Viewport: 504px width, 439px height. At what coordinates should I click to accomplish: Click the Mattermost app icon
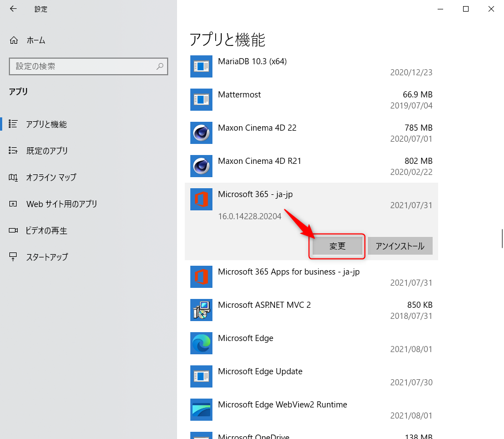click(201, 100)
